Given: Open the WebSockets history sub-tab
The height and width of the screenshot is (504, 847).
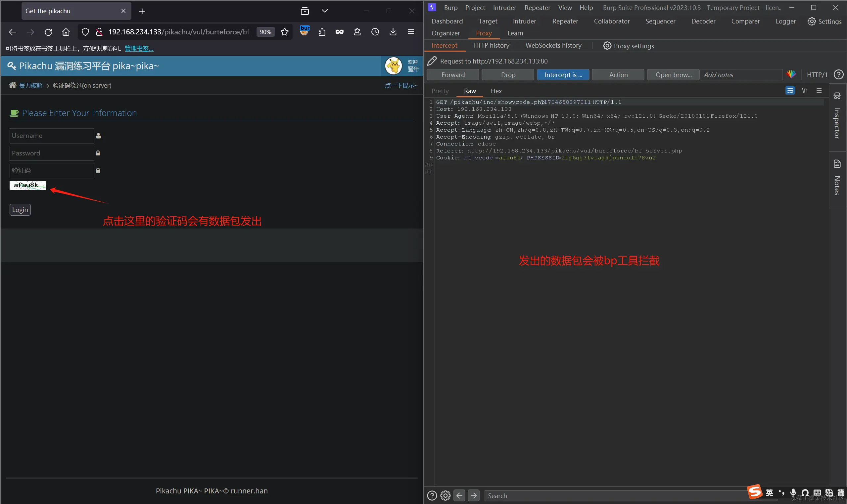Looking at the screenshot, I should tap(553, 46).
